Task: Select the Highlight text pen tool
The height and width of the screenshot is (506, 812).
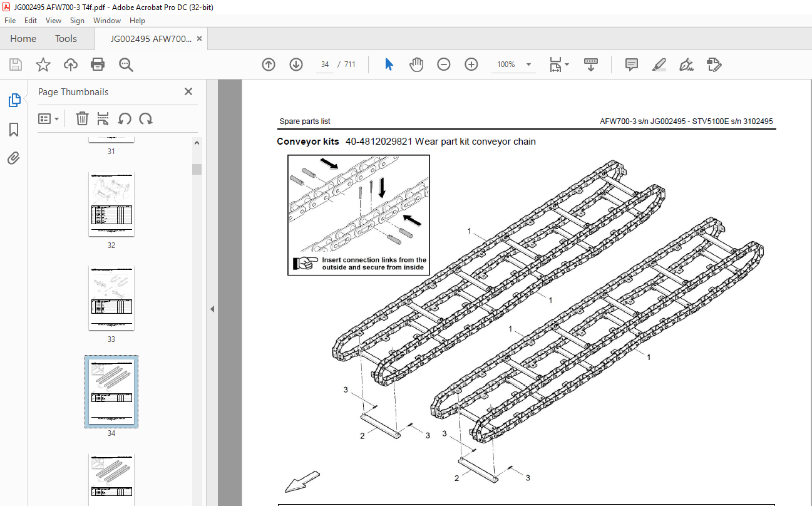Action: pyautogui.click(x=659, y=65)
